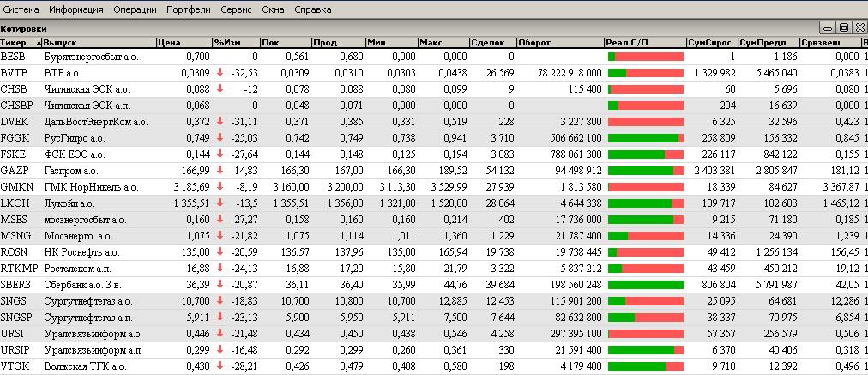Click the red down arrow for LKOH
The image size is (868, 375).
click(220, 203)
